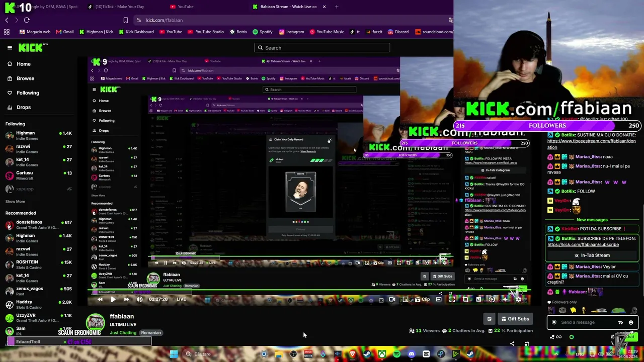Viewport: 644px width, 362px height.
Task: Open the Instagram bookmark
Action: point(291,32)
